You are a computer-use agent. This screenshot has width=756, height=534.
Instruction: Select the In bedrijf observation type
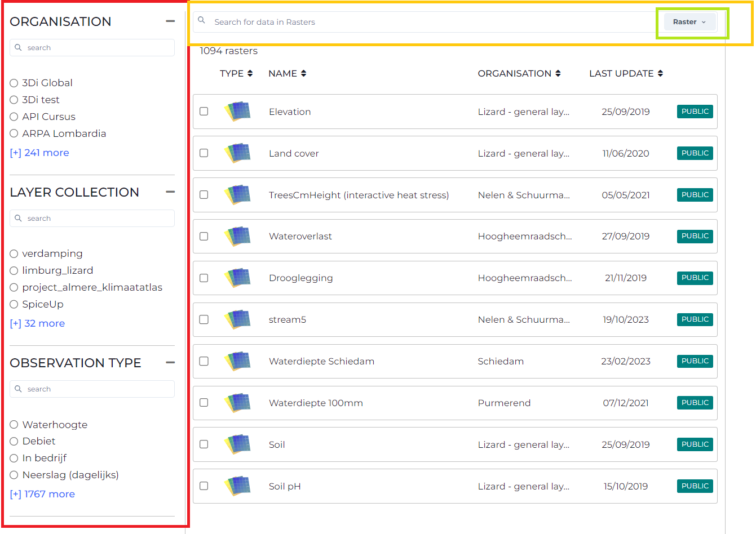click(14, 459)
